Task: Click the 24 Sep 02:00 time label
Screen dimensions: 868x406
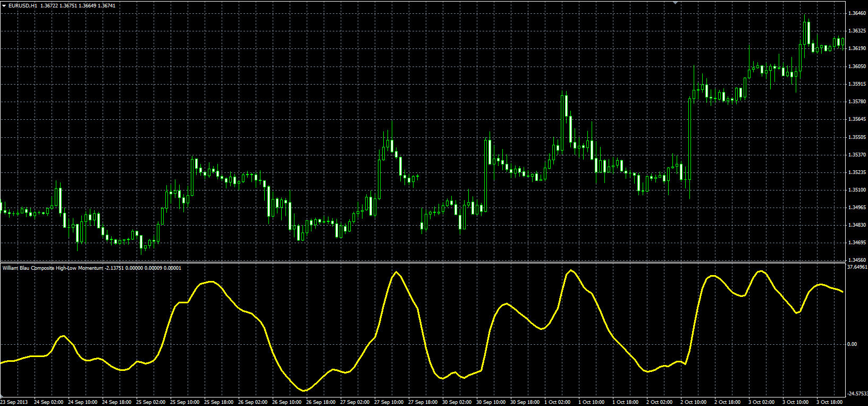Action: (48, 402)
